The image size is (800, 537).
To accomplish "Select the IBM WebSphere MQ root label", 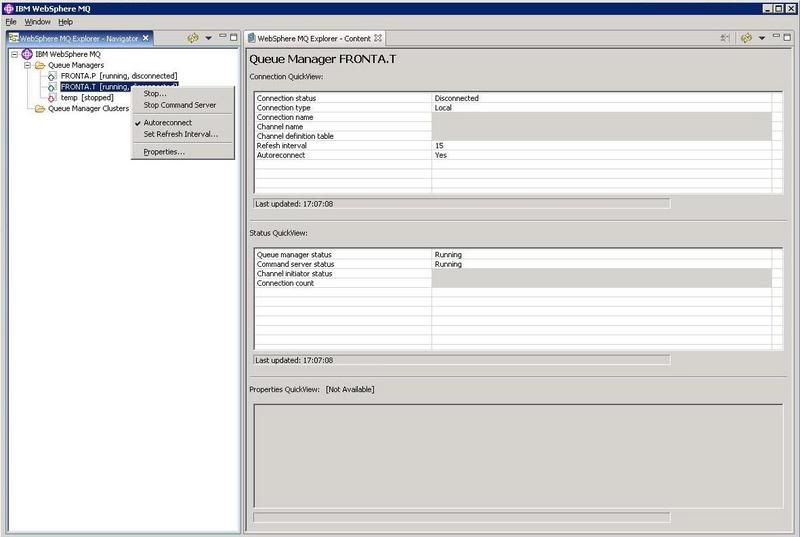I will [68, 54].
